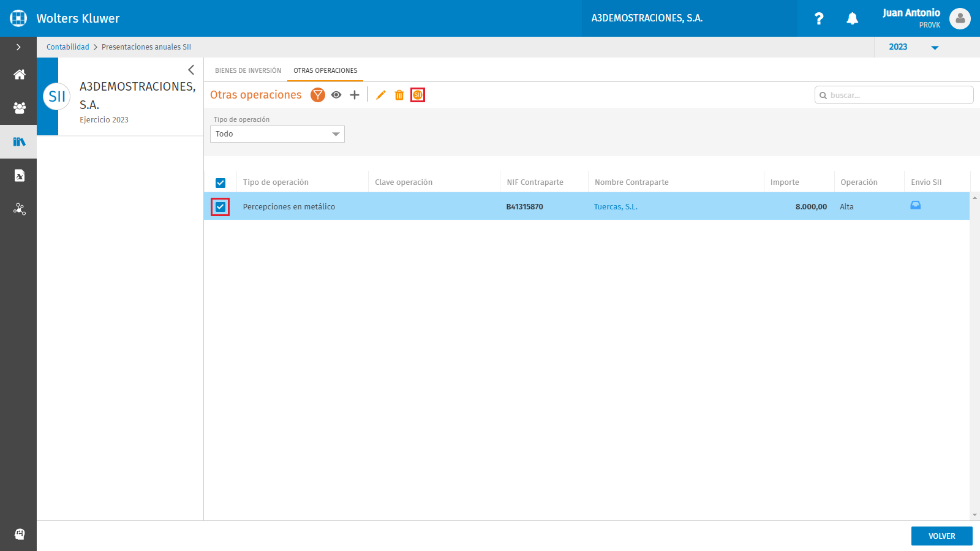980x551 pixels.
Task: Open Home icon in left sidebar
Action: pos(20,75)
